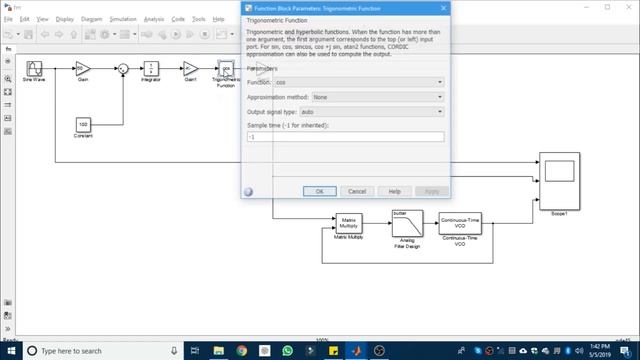Open the Display menu
This screenshot has height=360, width=640.
pyautogui.click(x=64, y=19)
